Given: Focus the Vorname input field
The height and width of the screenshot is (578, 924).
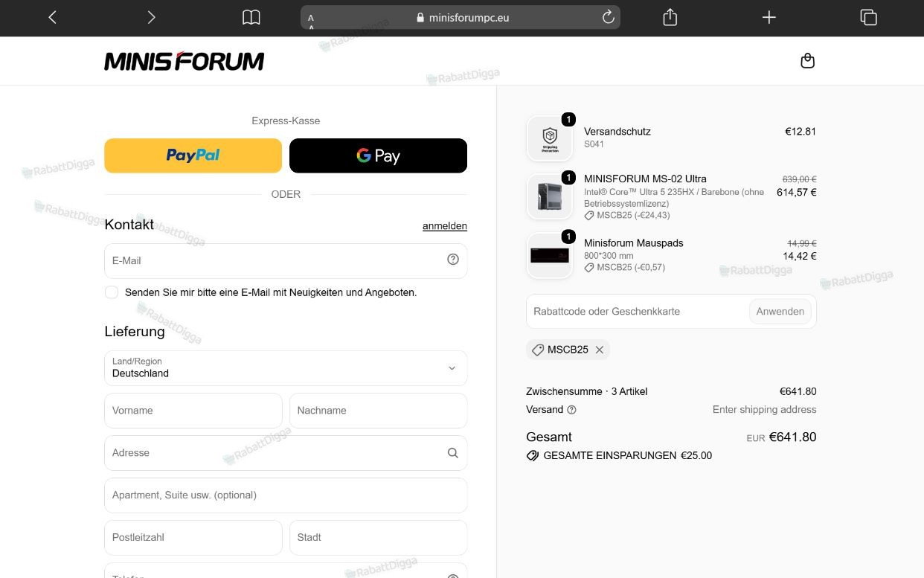Looking at the screenshot, I should click(193, 411).
